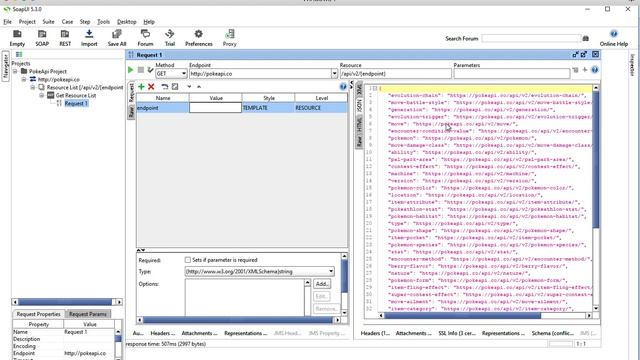Click the gray stop request button
The width and height of the screenshot is (640, 360).
click(x=141, y=70)
